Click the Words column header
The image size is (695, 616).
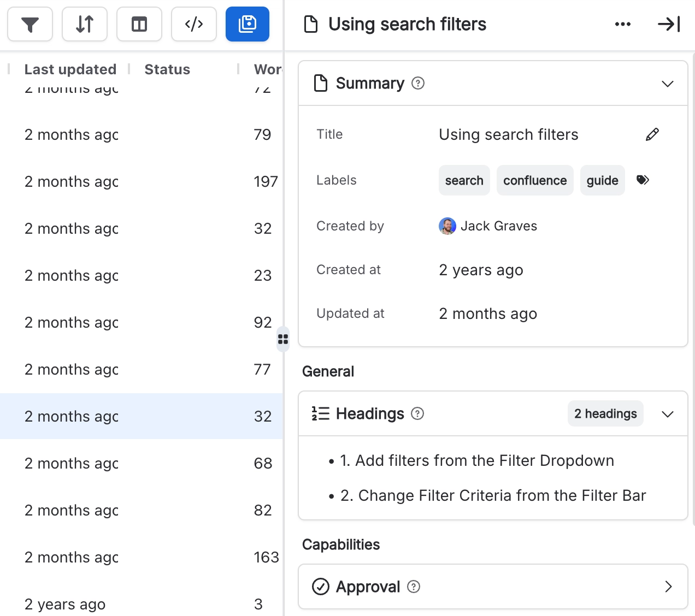pyautogui.click(x=268, y=69)
